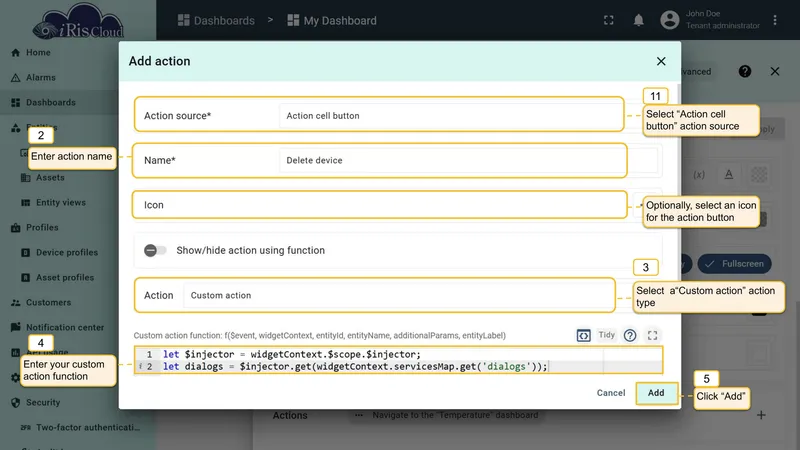Screen dimensions: 800x450
Task: Click three-dots beside Navigate to Temperature dashboard
Action: (x=359, y=415)
